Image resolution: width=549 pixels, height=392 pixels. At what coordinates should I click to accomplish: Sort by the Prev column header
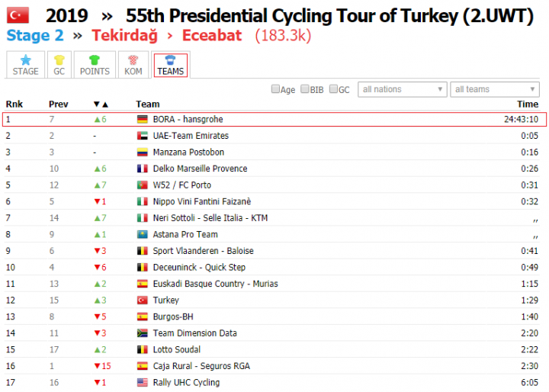(x=59, y=104)
